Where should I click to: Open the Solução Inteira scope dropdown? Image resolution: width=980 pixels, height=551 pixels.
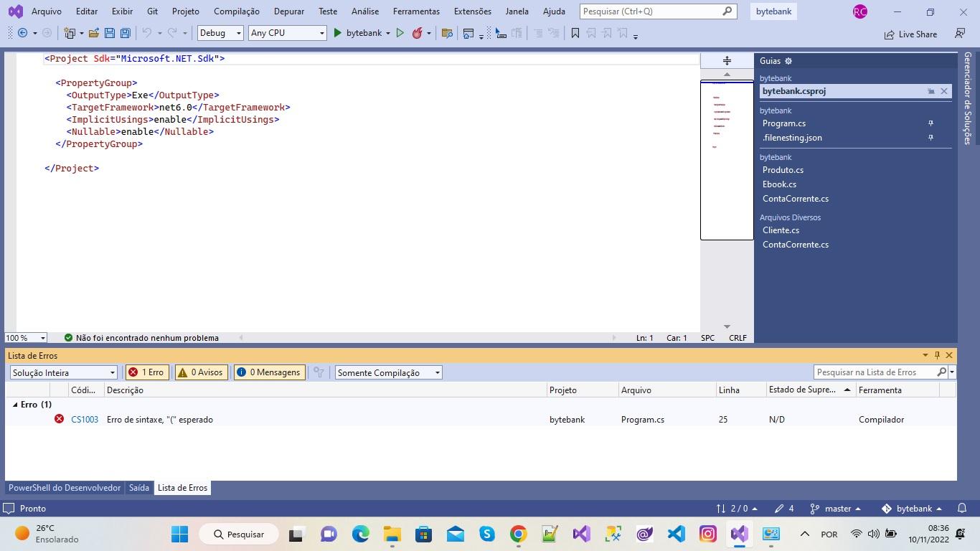[x=63, y=372]
